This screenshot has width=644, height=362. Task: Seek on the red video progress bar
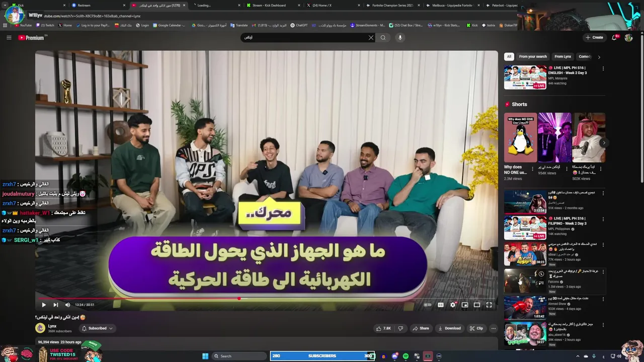coord(267,299)
